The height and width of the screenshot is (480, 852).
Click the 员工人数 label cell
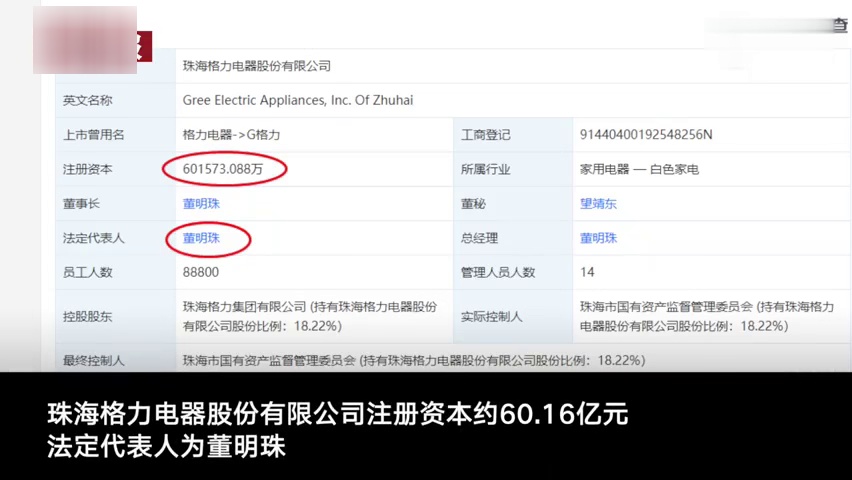click(88, 272)
